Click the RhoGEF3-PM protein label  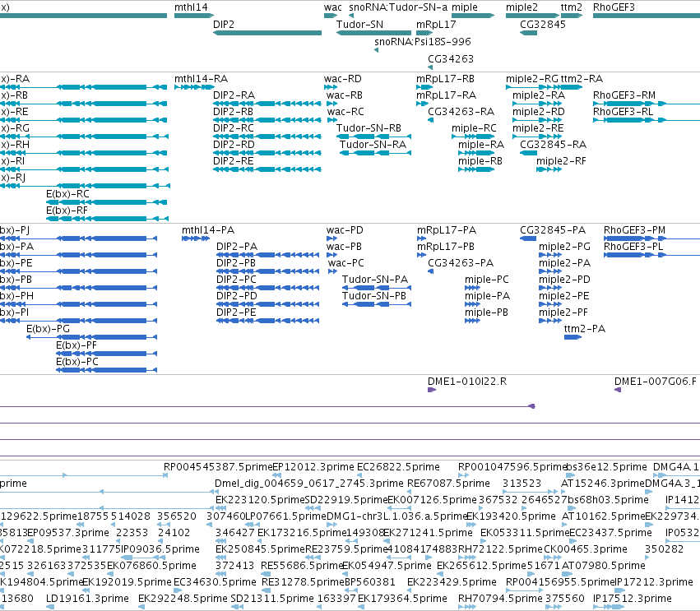(x=634, y=230)
